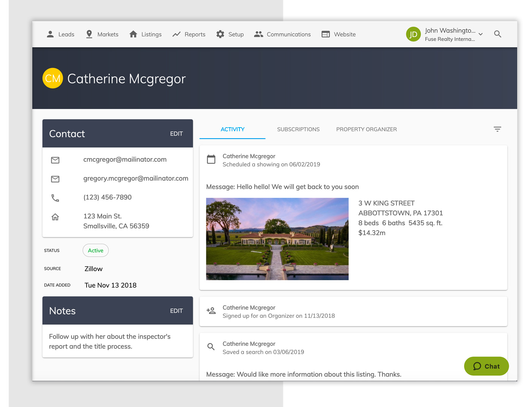Image resolution: width=532 pixels, height=407 pixels.
Task: Click email gregory.mcgregor@mailinator.com
Action: 136,178
